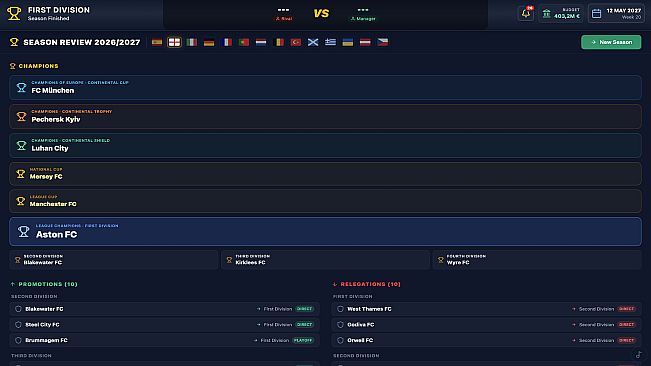
Task: Select the France flag
Action: (227, 42)
